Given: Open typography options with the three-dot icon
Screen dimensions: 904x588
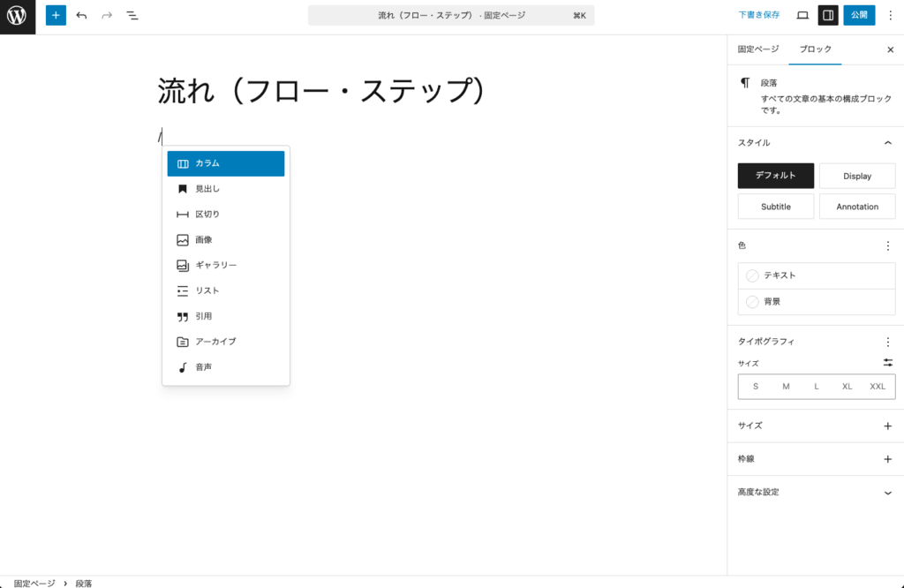Looking at the screenshot, I should point(887,342).
